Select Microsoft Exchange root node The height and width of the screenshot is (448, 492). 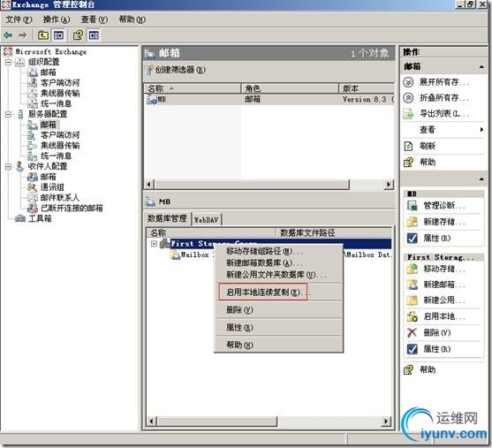[51, 52]
